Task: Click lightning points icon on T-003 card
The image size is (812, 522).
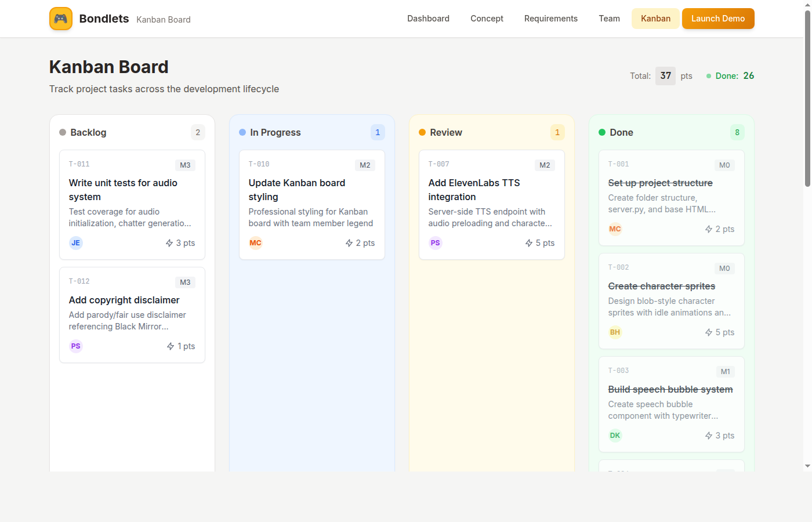Action: [x=709, y=436]
